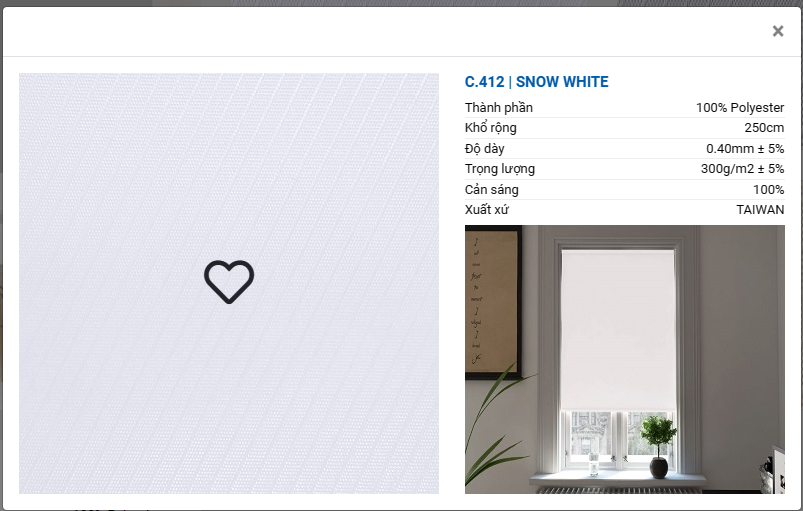
Task: Click the 250cm width value
Action: [x=764, y=128]
